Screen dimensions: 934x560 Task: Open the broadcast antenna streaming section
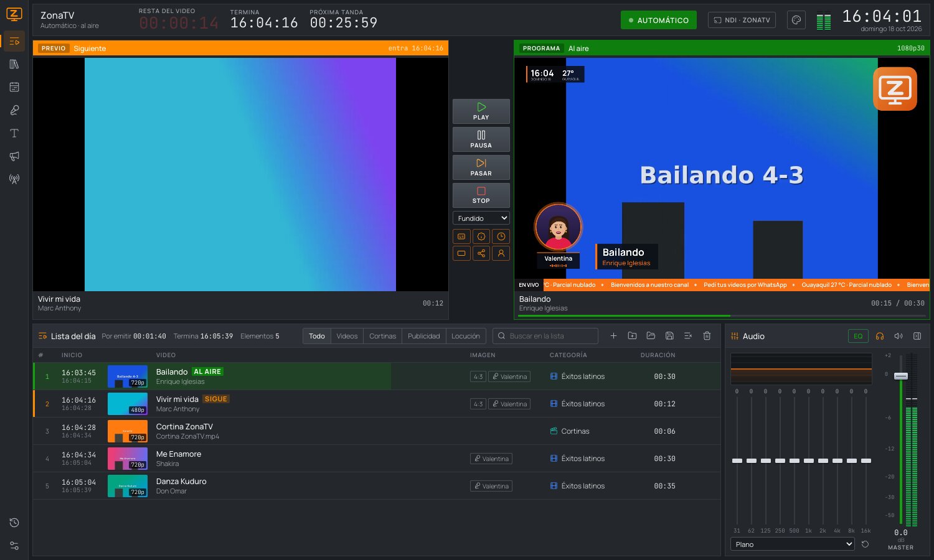pyautogui.click(x=14, y=179)
